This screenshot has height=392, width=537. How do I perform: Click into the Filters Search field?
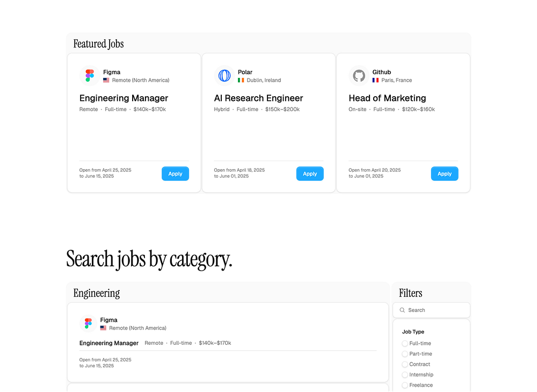point(432,310)
